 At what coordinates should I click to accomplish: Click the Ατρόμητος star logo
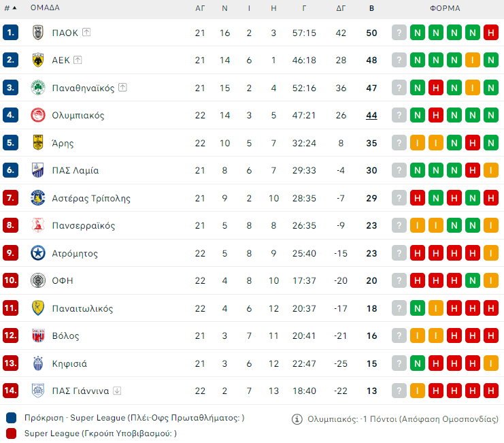(x=38, y=253)
